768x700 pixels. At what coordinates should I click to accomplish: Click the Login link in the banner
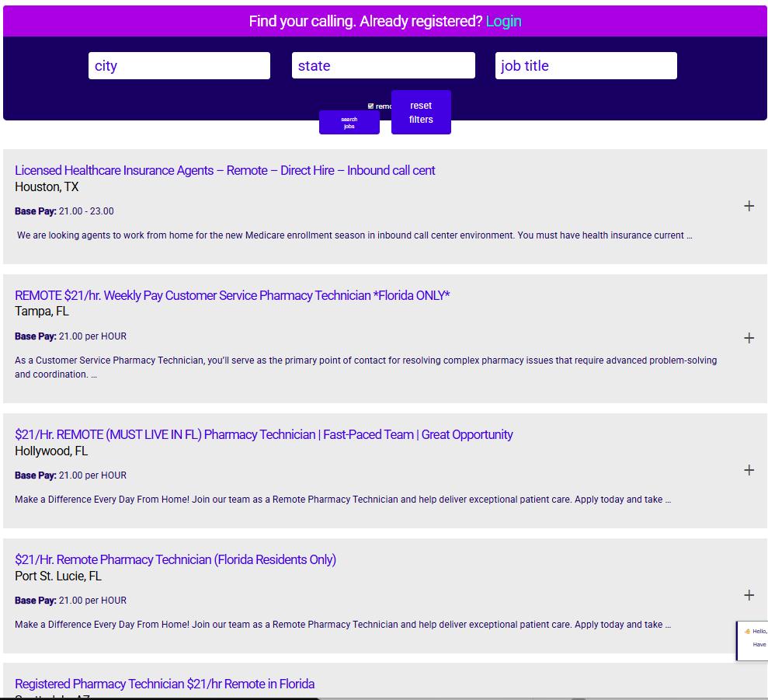[x=503, y=21]
